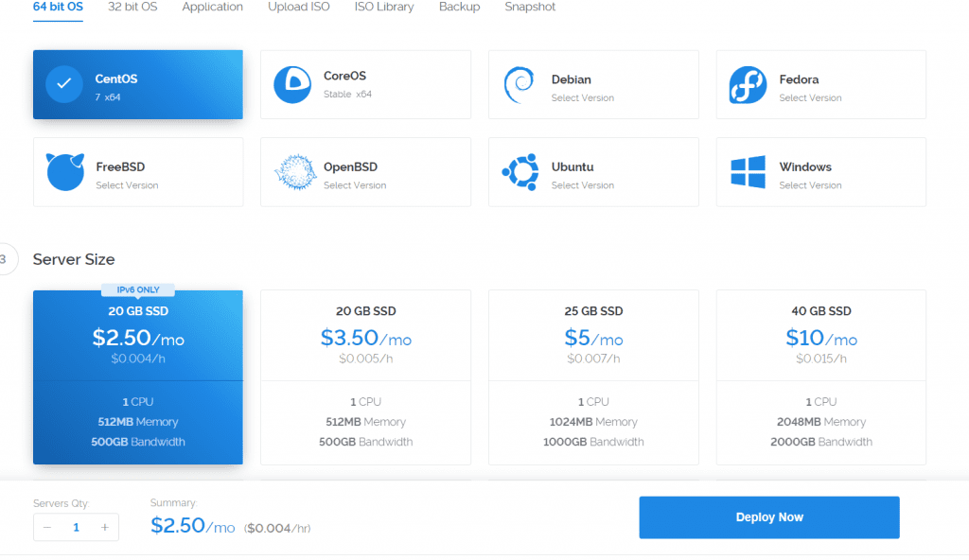
Task: Click the CentOS checkmark icon
Action: 63,84
